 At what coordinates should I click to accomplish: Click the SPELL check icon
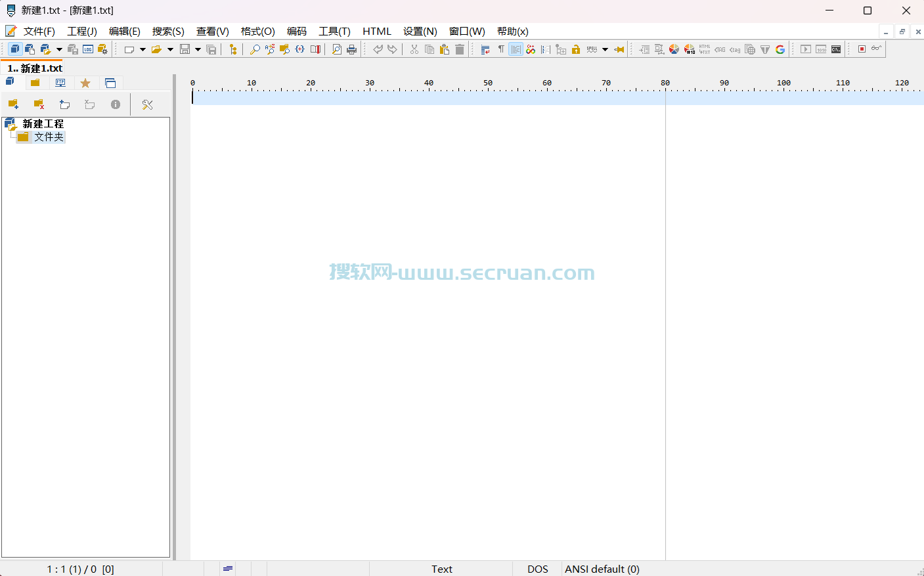coord(592,49)
